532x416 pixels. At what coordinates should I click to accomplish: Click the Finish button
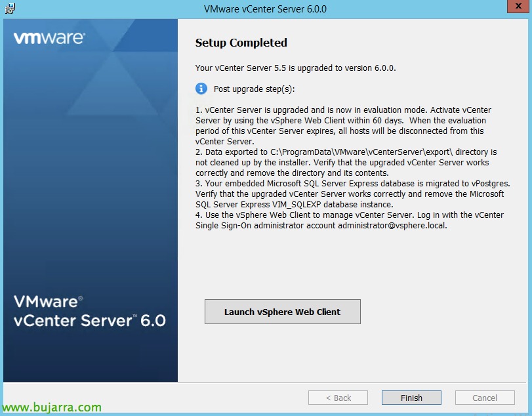tap(411, 398)
